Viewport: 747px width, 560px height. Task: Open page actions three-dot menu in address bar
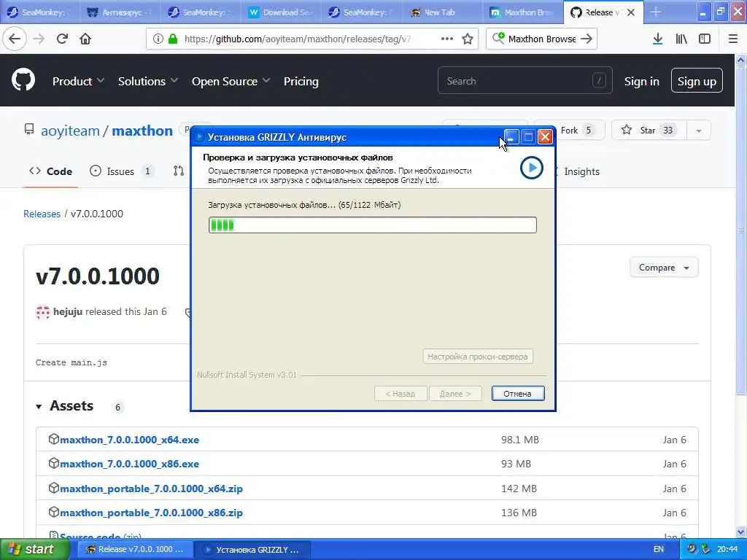[447, 39]
